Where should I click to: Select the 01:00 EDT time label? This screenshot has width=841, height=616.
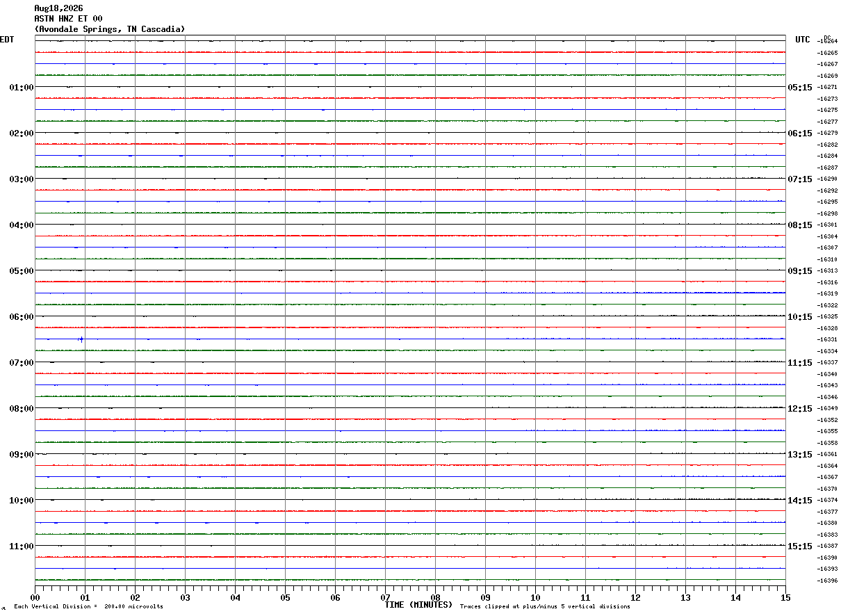coord(22,88)
